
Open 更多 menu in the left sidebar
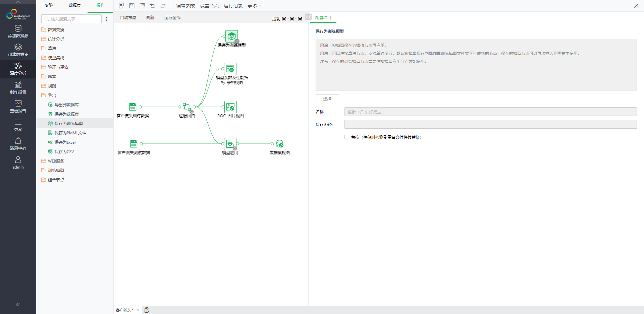[x=18, y=125]
